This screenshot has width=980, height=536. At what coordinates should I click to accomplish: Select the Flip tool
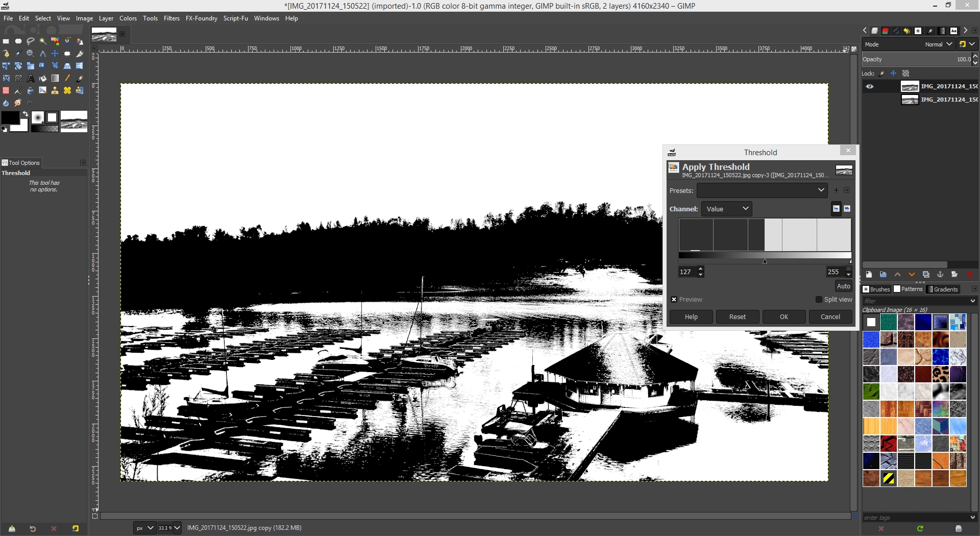[80, 66]
